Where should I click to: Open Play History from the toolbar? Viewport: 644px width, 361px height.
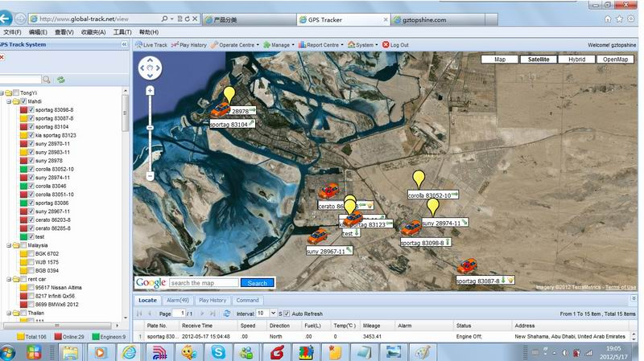pyautogui.click(x=189, y=45)
